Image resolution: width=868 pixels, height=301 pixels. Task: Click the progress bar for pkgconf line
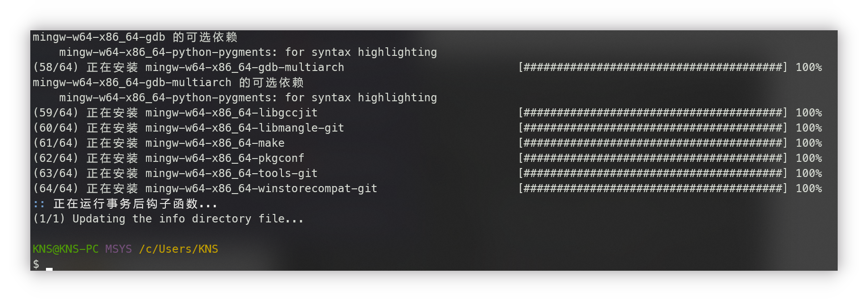[652, 158]
